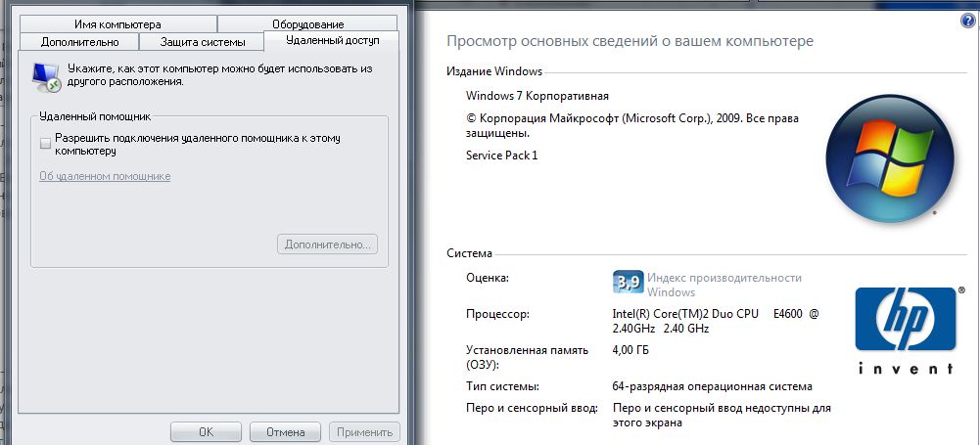Click the Применить button
The image size is (980, 445).
[364, 432]
